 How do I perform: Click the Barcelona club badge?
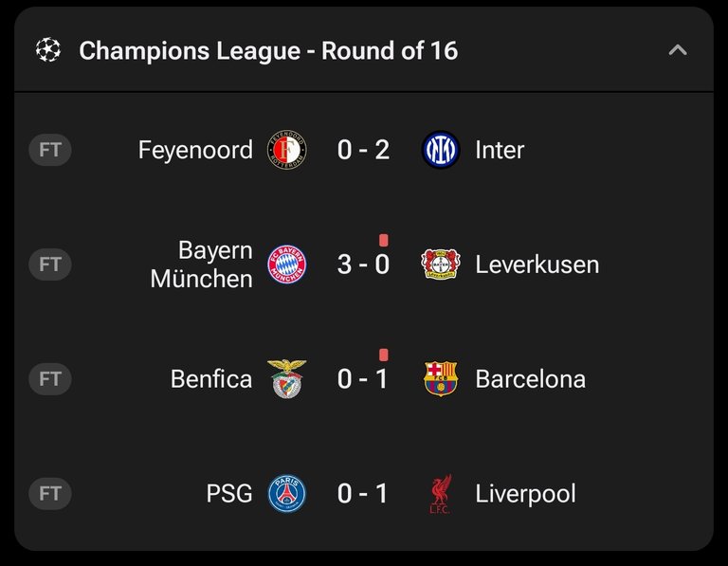point(441,379)
